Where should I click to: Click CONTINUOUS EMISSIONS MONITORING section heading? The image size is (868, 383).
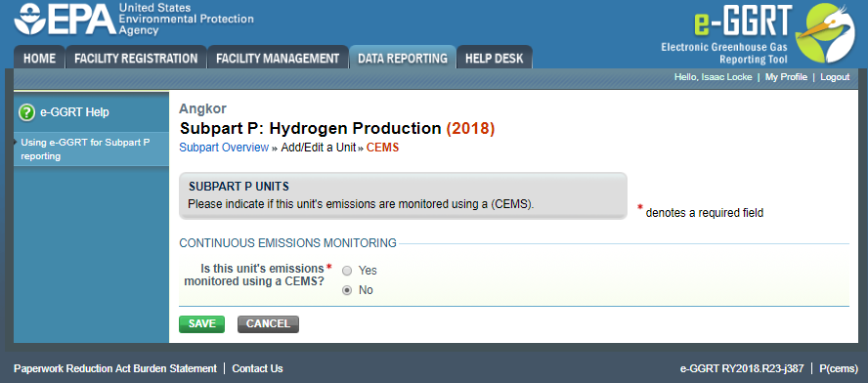[x=287, y=243]
